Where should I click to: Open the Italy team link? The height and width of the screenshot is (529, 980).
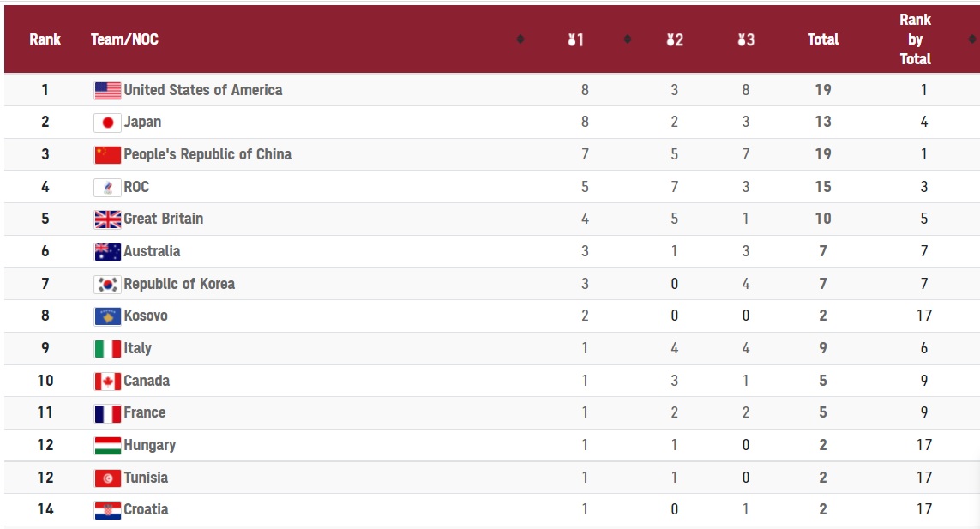click(137, 348)
